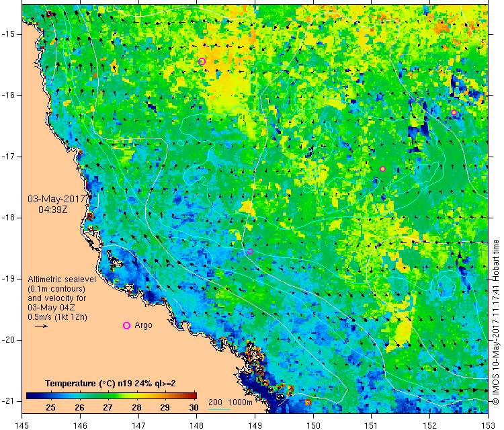Screen dimensions: 504x430
Task: Click the 'Argo' legend label
Action: point(143,325)
